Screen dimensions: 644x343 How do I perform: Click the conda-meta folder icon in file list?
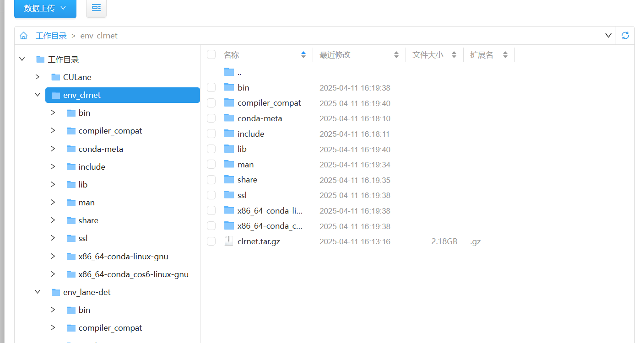click(229, 118)
